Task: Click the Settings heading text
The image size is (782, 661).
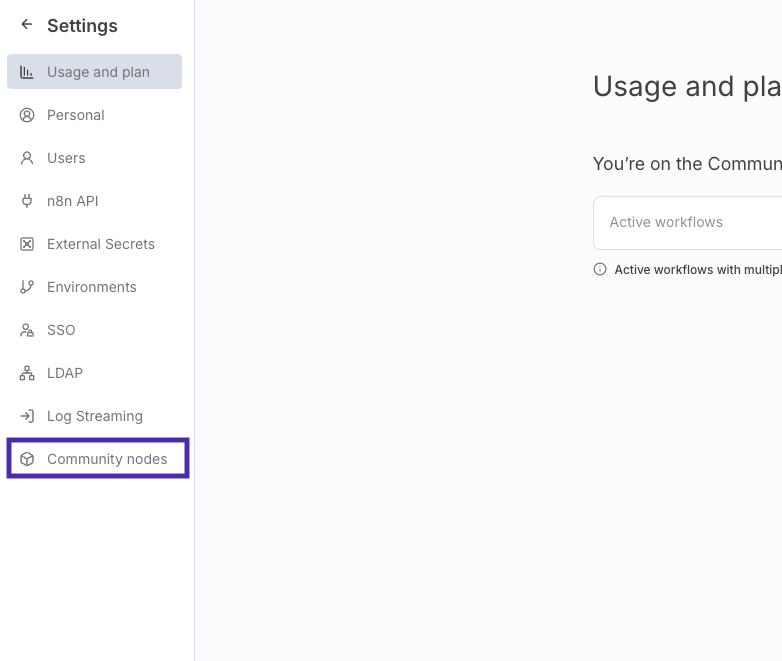Action: 82,25
